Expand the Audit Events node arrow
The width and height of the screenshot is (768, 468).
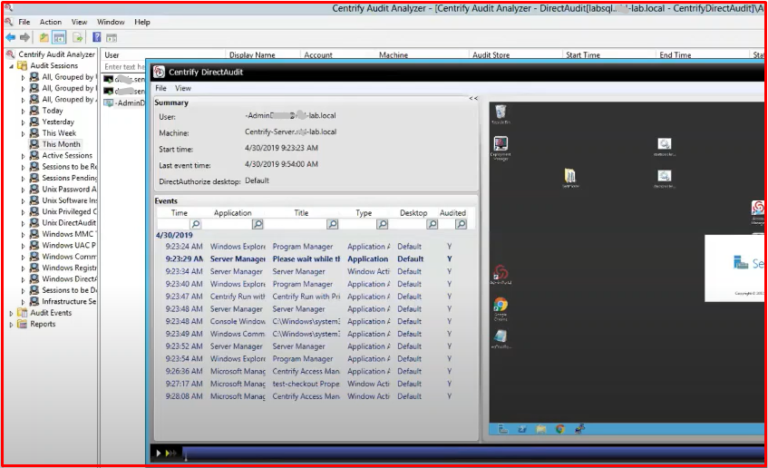pyautogui.click(x=11, y=313)
